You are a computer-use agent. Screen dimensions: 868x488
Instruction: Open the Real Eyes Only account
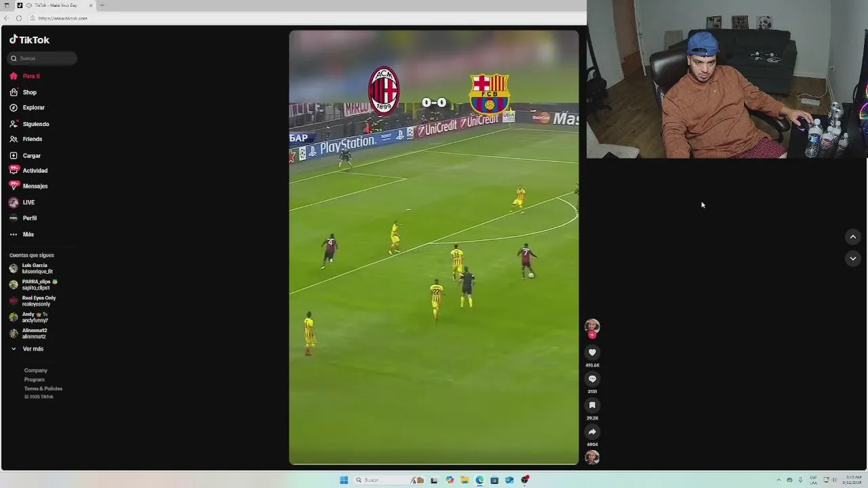click(33, 301)
